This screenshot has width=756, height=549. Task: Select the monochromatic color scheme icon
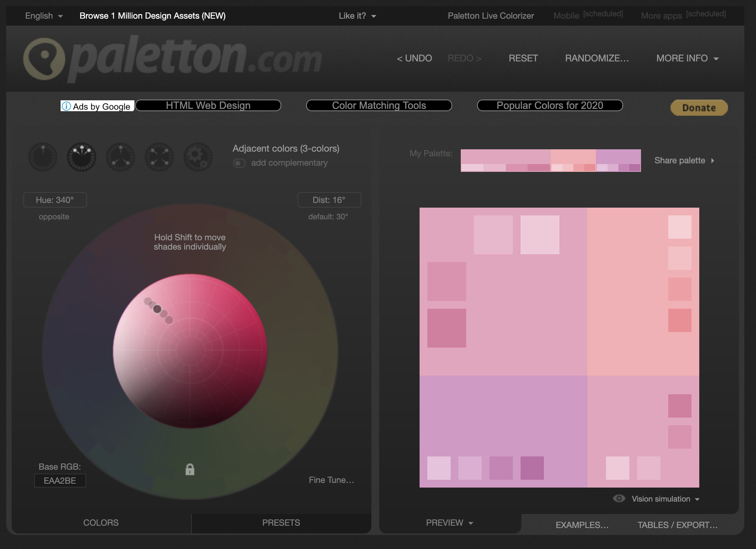pyautogui.click(x=43, y=157)
